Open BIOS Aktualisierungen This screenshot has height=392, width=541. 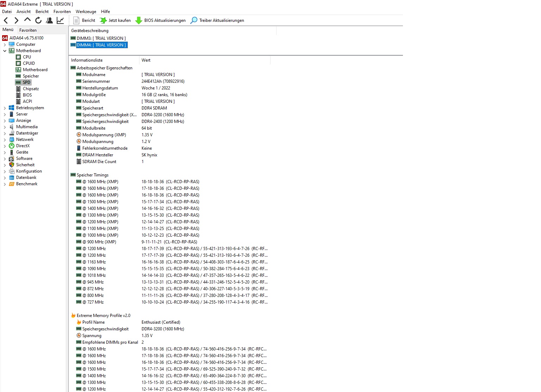(160, 20)
